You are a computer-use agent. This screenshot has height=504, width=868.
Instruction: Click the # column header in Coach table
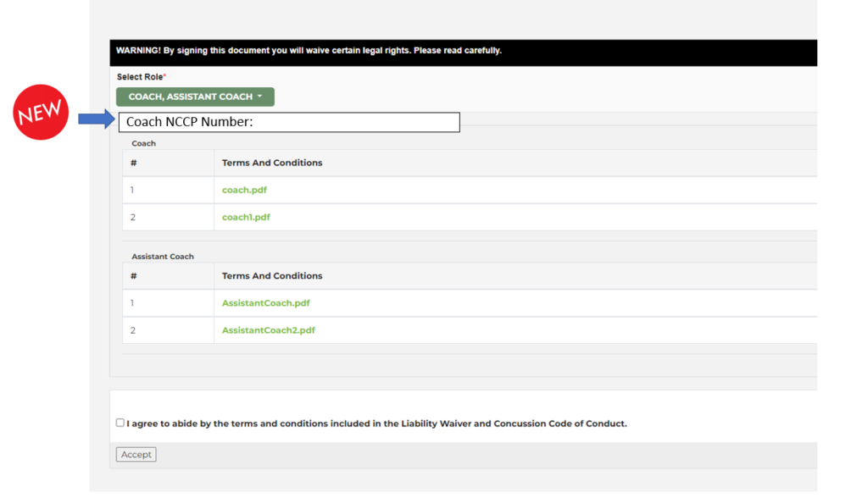pyautogui.click(x=134, y=163)
